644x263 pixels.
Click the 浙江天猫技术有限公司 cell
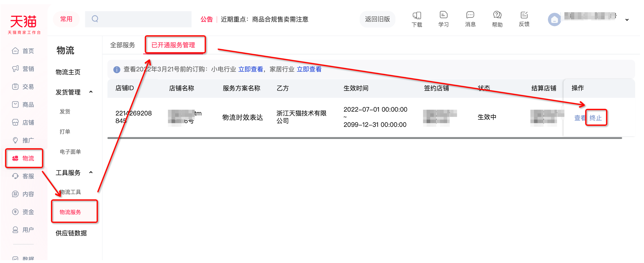click(301, 117)
